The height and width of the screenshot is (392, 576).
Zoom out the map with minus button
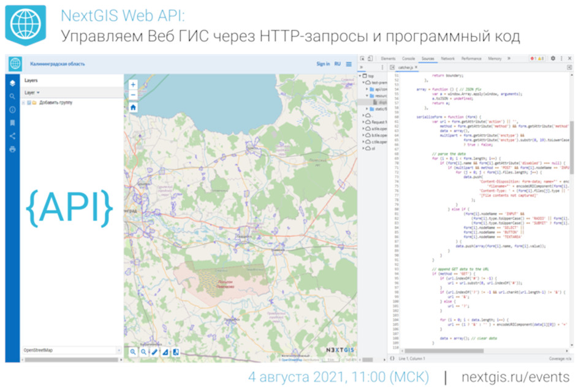133,95
